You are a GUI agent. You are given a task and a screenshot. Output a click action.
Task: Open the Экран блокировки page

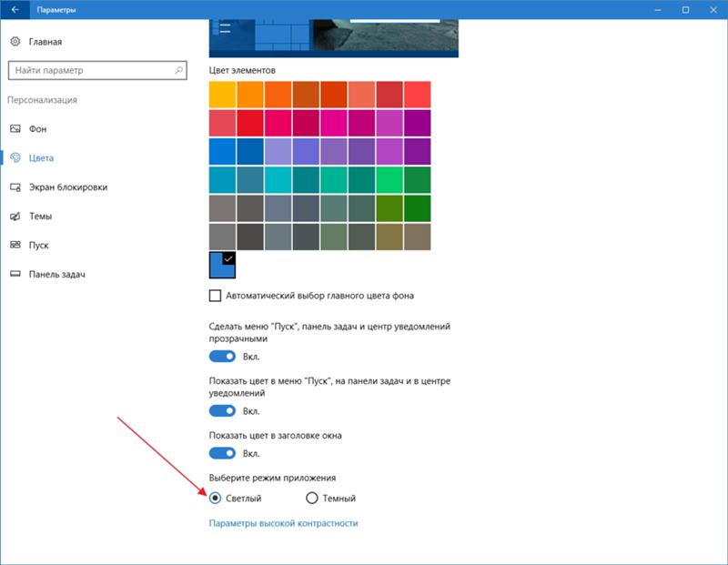tap(68, 187)
